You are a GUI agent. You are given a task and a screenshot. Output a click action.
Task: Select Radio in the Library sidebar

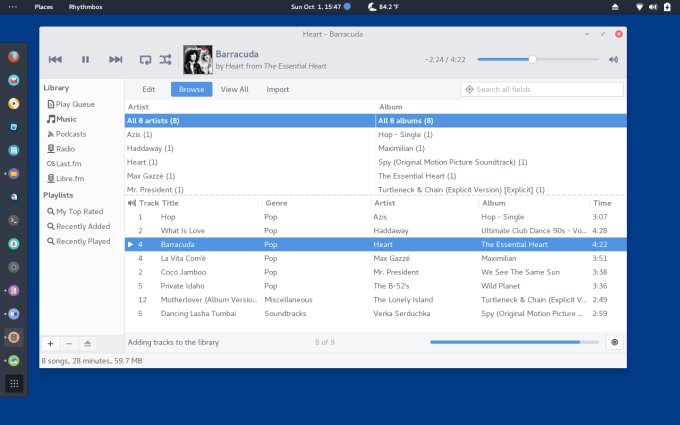pyautogui.click(x=66, y=149)
